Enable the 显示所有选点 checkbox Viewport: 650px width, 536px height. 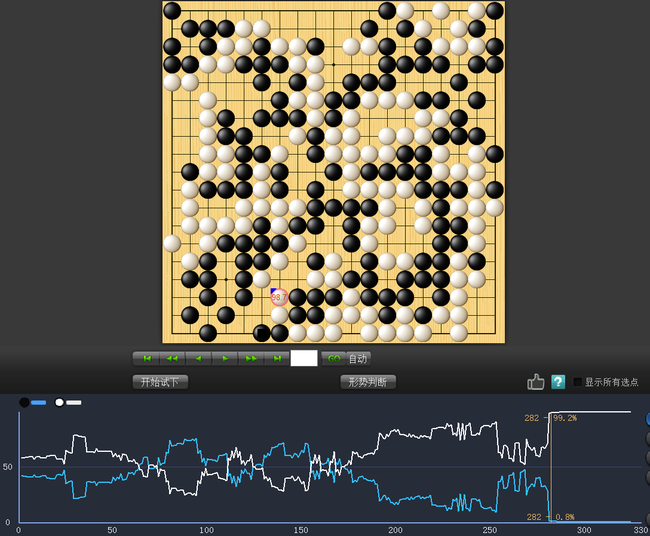point(577,382)
